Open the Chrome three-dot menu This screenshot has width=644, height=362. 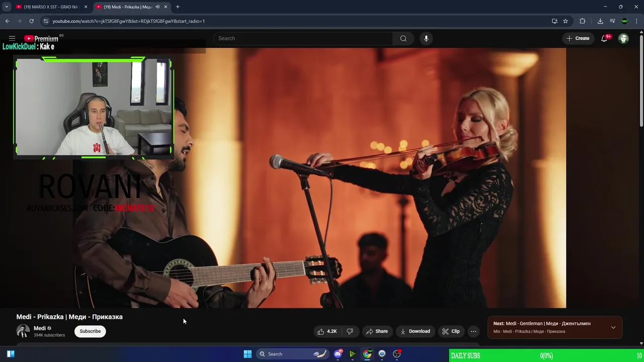[636, 21]
